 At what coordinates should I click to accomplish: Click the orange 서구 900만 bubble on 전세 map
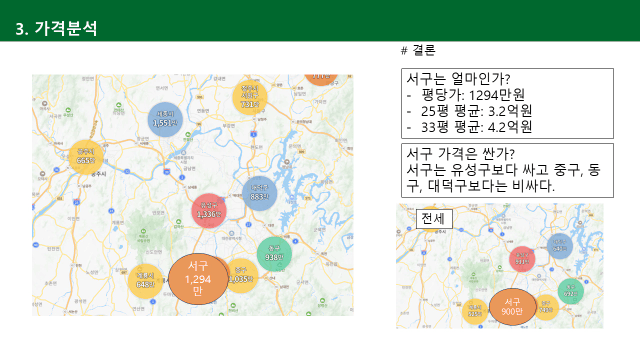(x=512, y=307)
